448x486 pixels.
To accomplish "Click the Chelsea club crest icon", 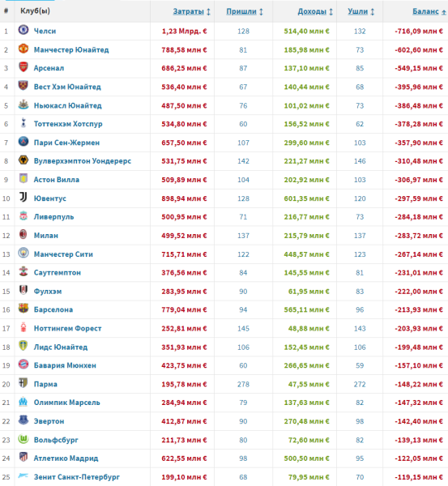I will pyautogui.click(x=23, y=30).
